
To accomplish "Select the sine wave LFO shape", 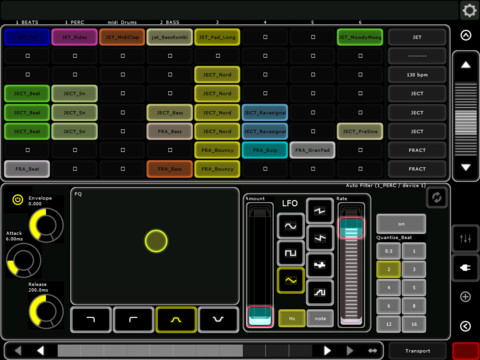I will click(x=290, y=226).
